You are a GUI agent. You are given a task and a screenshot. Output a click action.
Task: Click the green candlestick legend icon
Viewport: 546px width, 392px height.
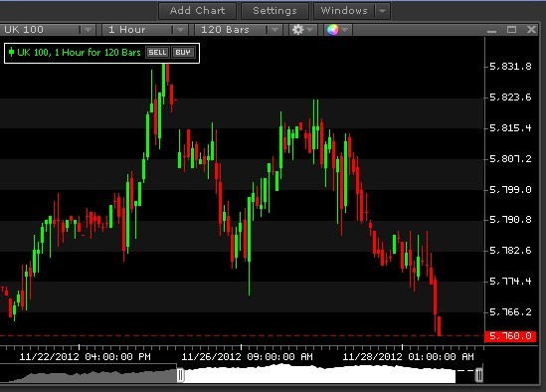point(11,53)
